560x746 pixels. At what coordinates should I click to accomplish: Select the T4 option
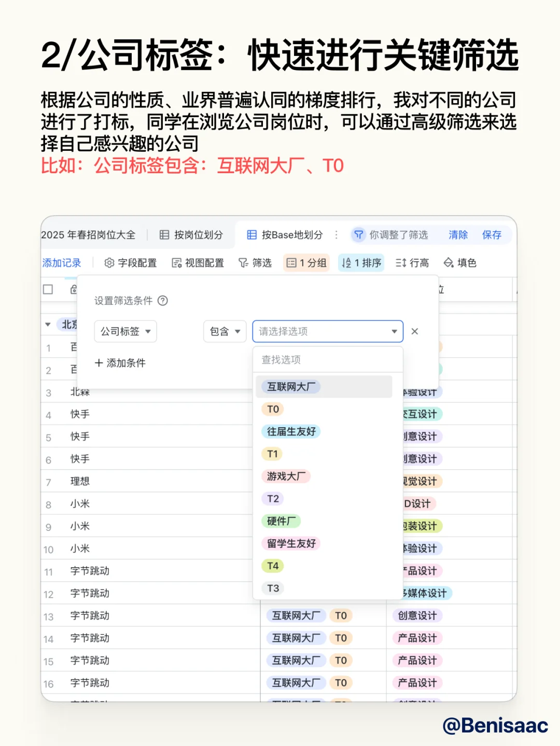click(273, 566)
